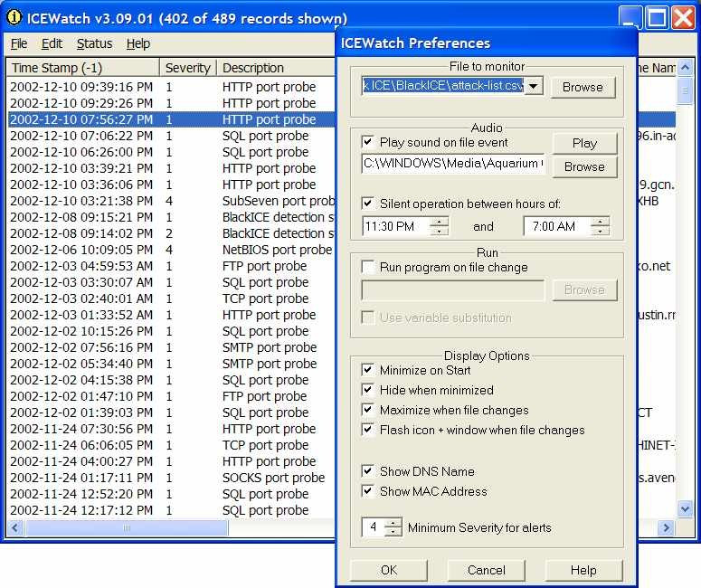
Task: Select record 2002-12-10 09:39:16 PM
Action: 171,87
